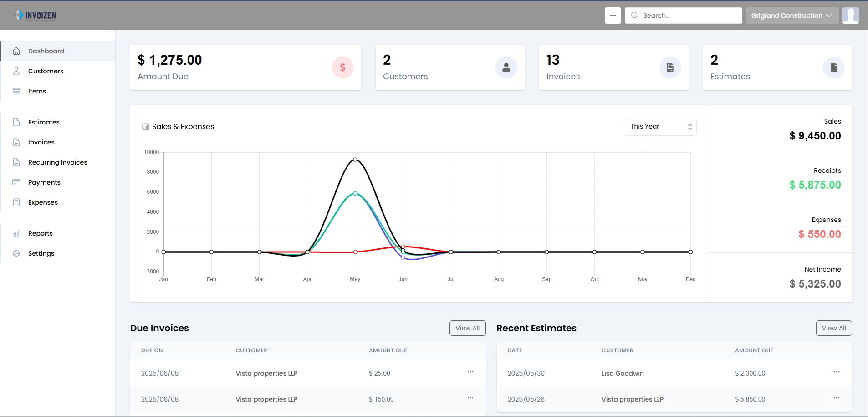Open the user profile avatar picture
Image resolution: width=868 pixels, height=417 pixels.
coord(851,15)
